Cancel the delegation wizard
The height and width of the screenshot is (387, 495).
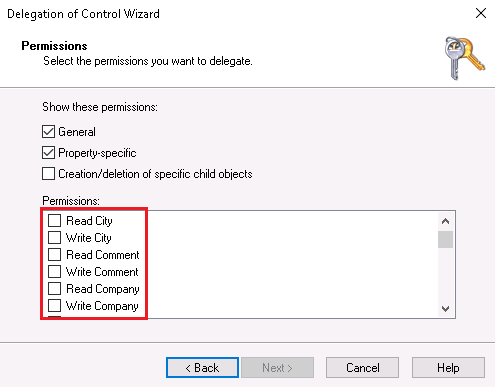click(362, 368)
